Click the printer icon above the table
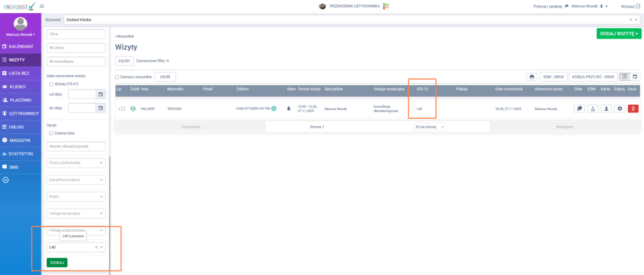The width and height of the screenshot is (644, 275). coord(531,77)
